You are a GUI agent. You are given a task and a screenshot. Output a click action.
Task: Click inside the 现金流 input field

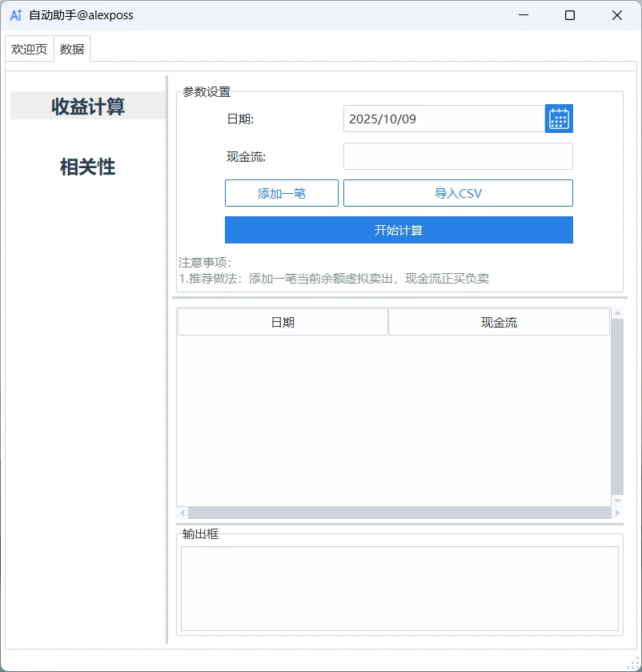point(458,155)
